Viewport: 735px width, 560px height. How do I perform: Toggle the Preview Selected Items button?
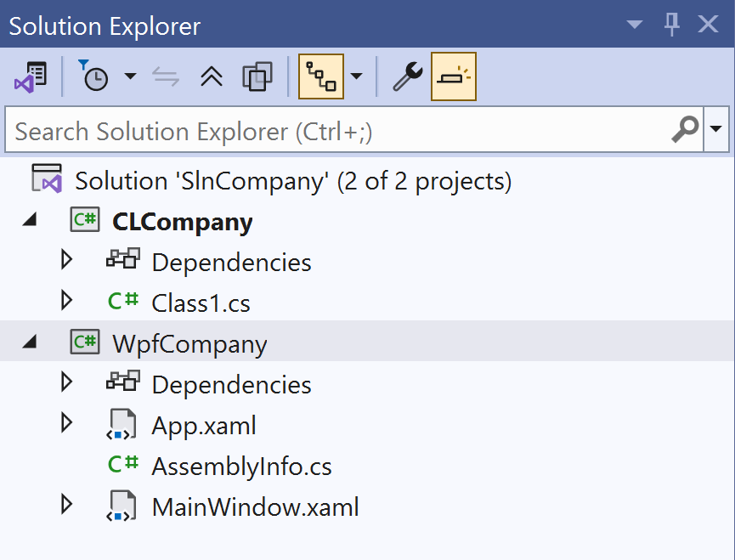(x=453, y=76)
